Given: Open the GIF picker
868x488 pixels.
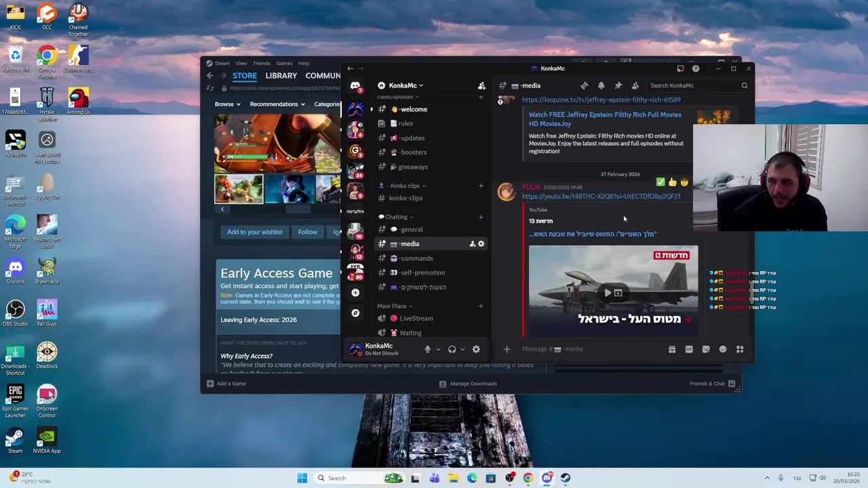Looking at the screenshot, I should click(689, 349).
